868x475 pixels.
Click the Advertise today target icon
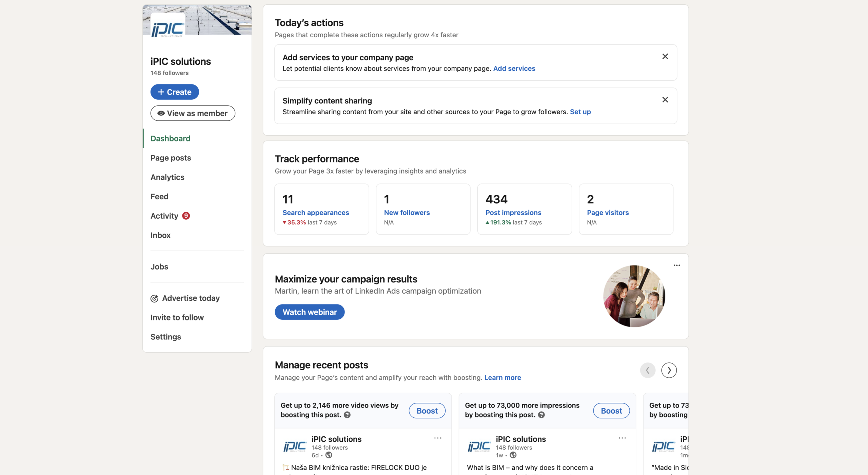pos(154,298)
